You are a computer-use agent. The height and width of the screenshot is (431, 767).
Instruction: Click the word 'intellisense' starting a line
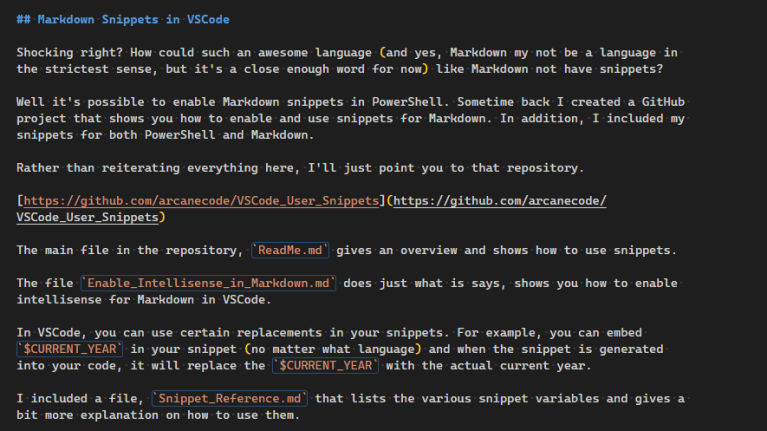coord(59,299)
